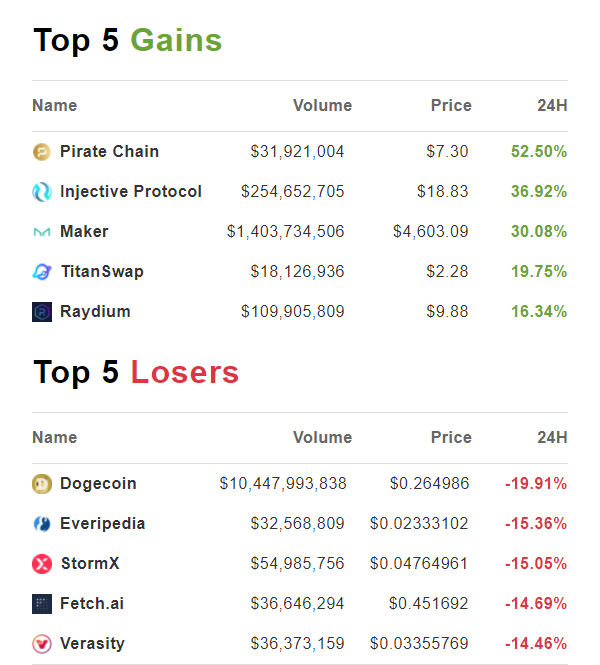
Task: Click the Verasity logo icon
Action: [42, 644]
